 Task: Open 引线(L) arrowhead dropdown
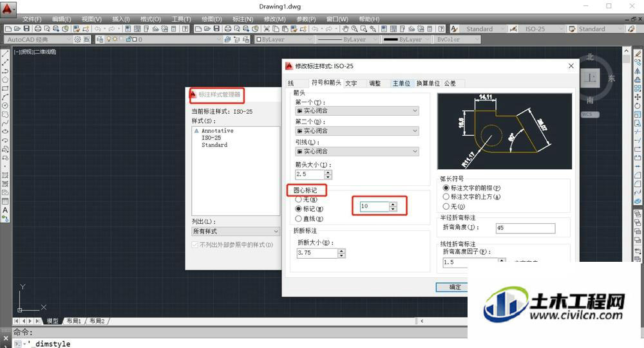coord(357,151)
